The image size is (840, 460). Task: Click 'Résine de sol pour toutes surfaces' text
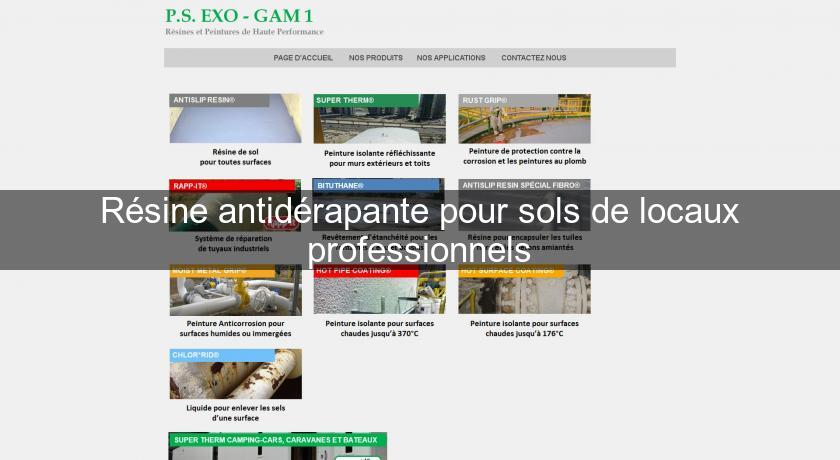tap(236, 157)
